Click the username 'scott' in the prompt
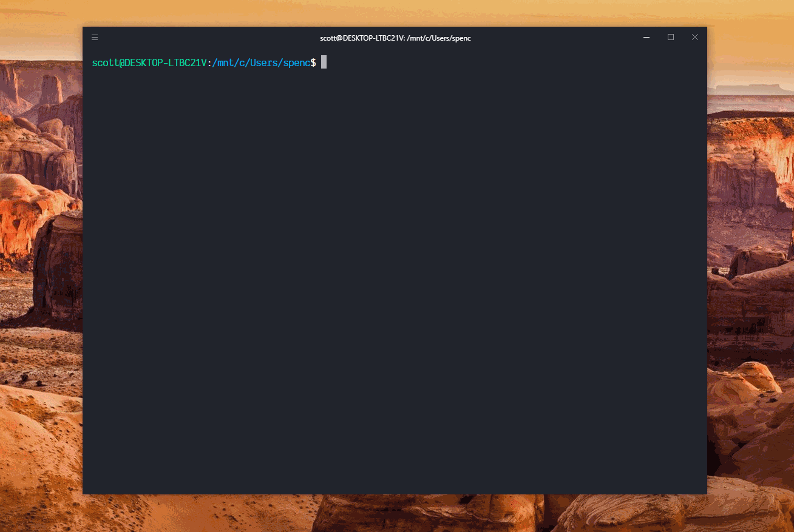 click(x=105, y=62)
